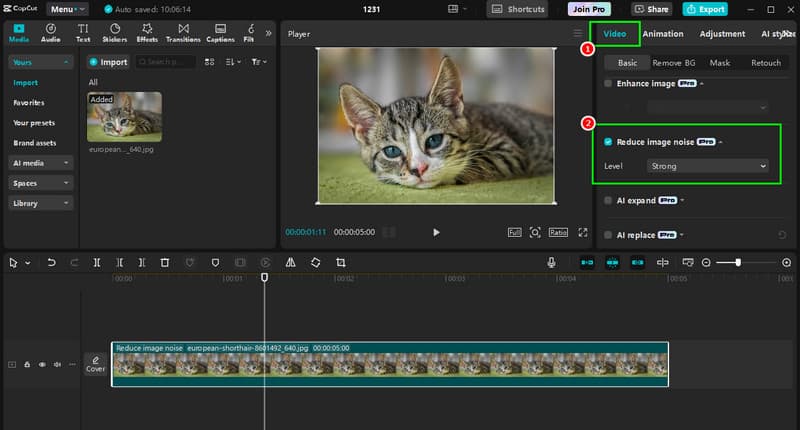Click the Export button

[x=705, y=9]
